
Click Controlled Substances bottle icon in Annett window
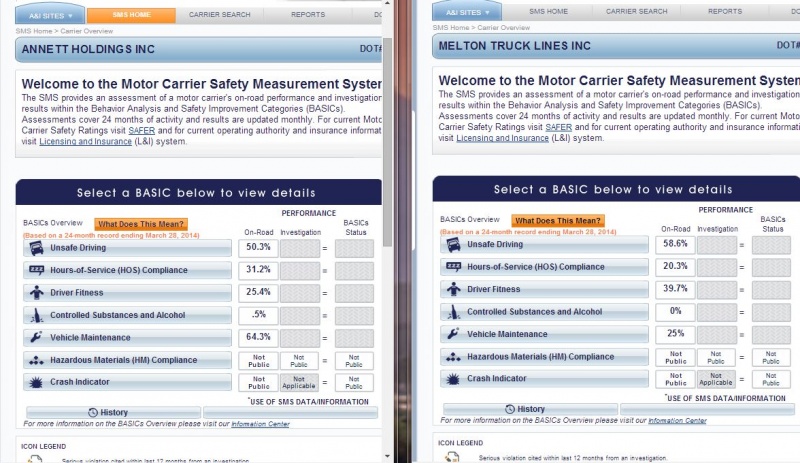[x=36, y=315]
